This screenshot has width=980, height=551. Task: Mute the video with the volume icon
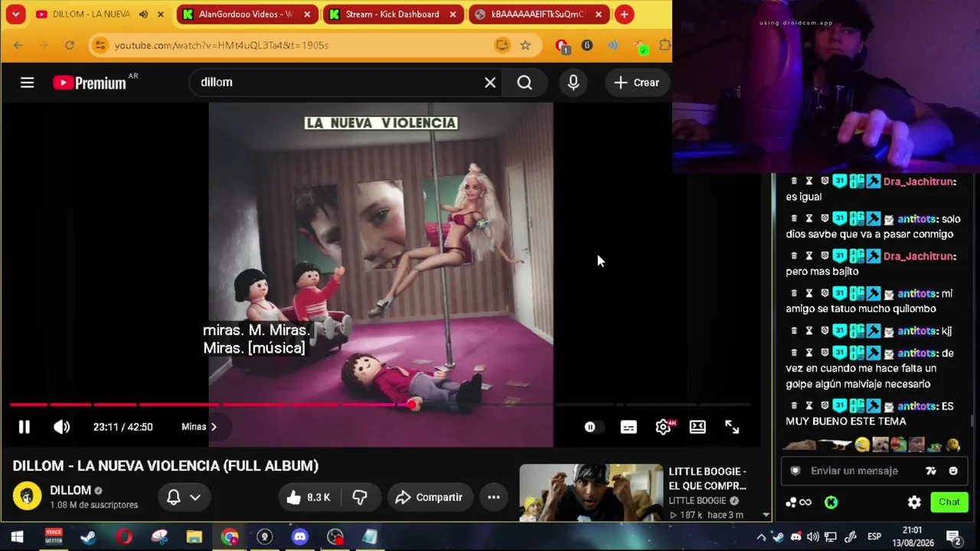click(62, 427)
